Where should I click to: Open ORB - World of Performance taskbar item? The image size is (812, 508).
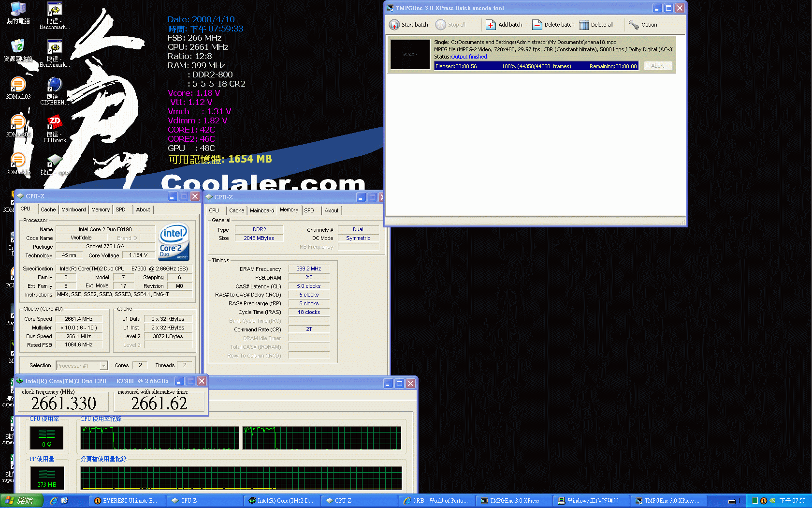[x=436, y=501]
